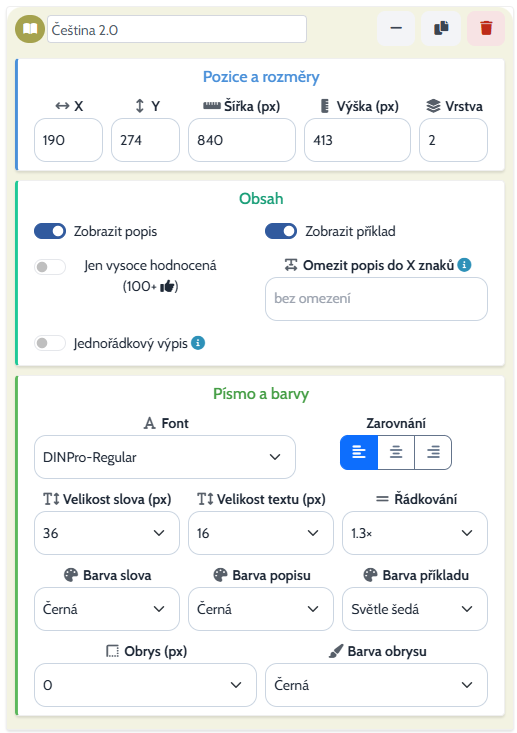Viewport: 517px width, 733px height.
Task: Duplicate the element using the copy icon
Action: [x=441, y=29]
